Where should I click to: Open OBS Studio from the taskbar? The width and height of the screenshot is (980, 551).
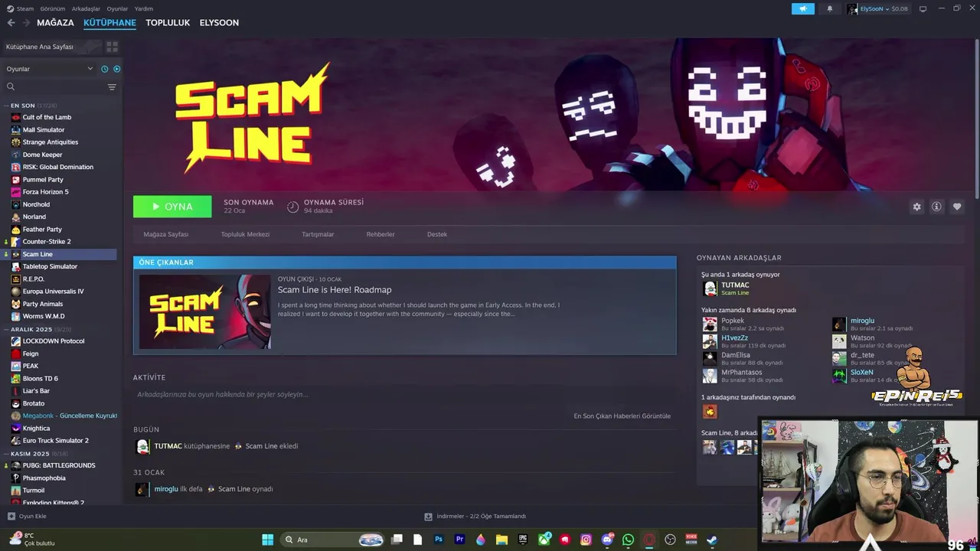(x=671, y=540)
